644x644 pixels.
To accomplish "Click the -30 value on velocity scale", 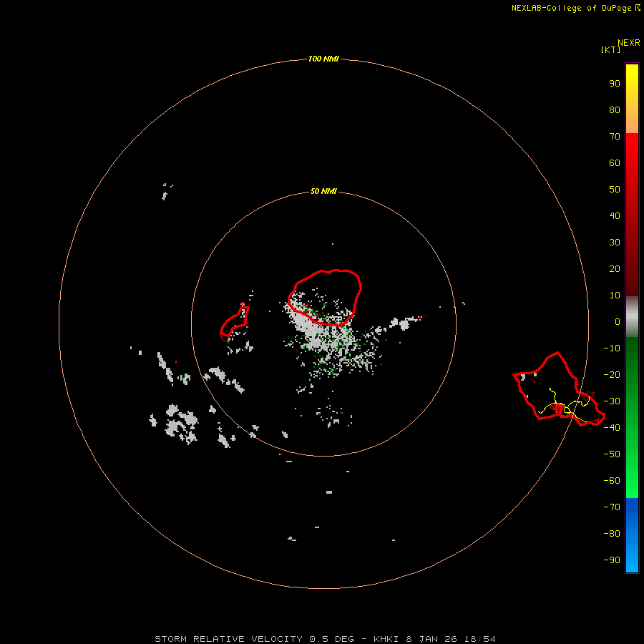I will tap(612, 401).
